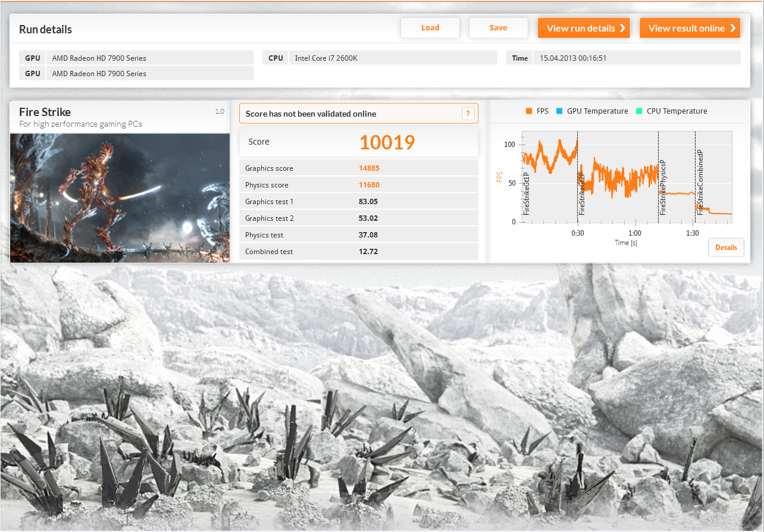
Task: Click the Physics score value 11680
Action: pyautogui.click(x=369, y=185)
